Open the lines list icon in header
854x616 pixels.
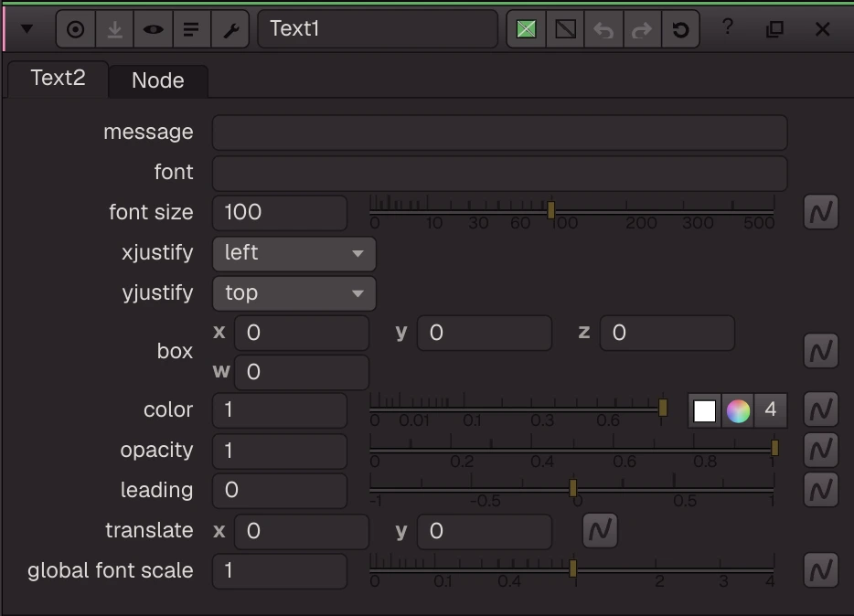pyautogui.click(x=191, y=29)
